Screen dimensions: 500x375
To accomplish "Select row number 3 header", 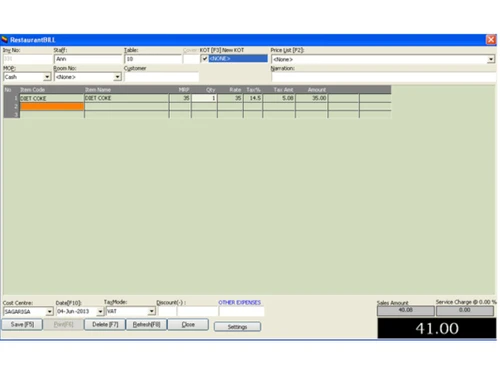I will point(12,114).
